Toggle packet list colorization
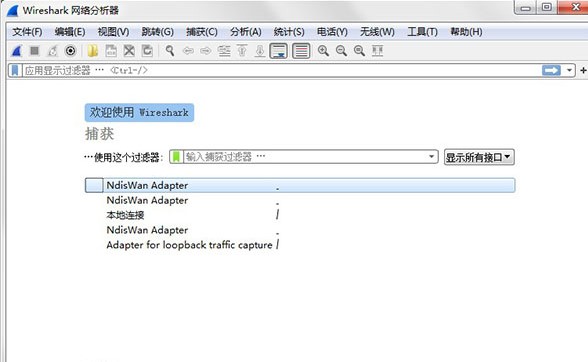 301,51
